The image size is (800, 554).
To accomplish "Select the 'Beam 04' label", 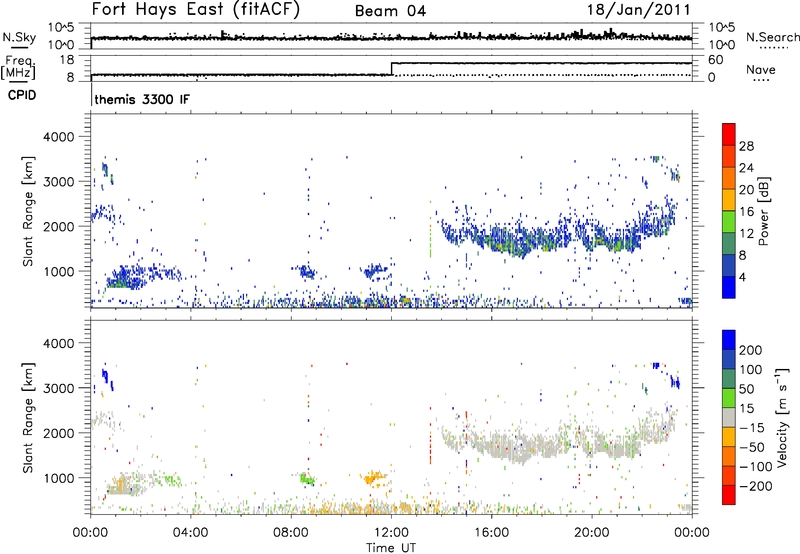I will pyautogui.click(x=390, y=11).
